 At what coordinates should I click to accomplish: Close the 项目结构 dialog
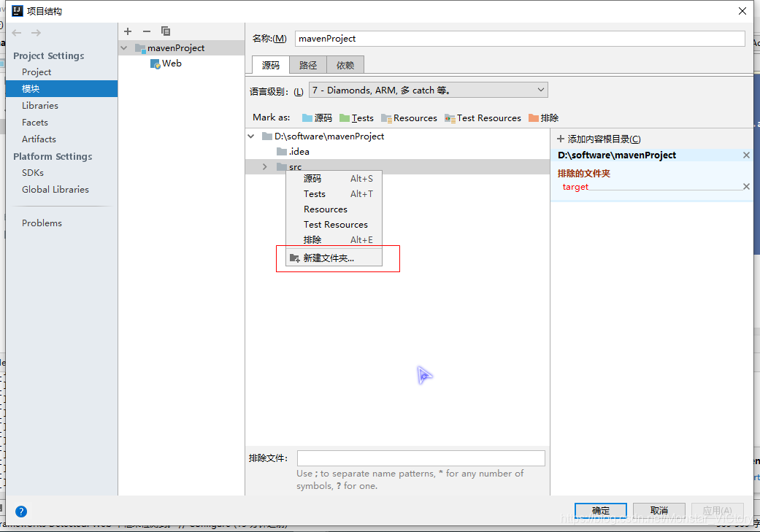click(x=742, y=11)
